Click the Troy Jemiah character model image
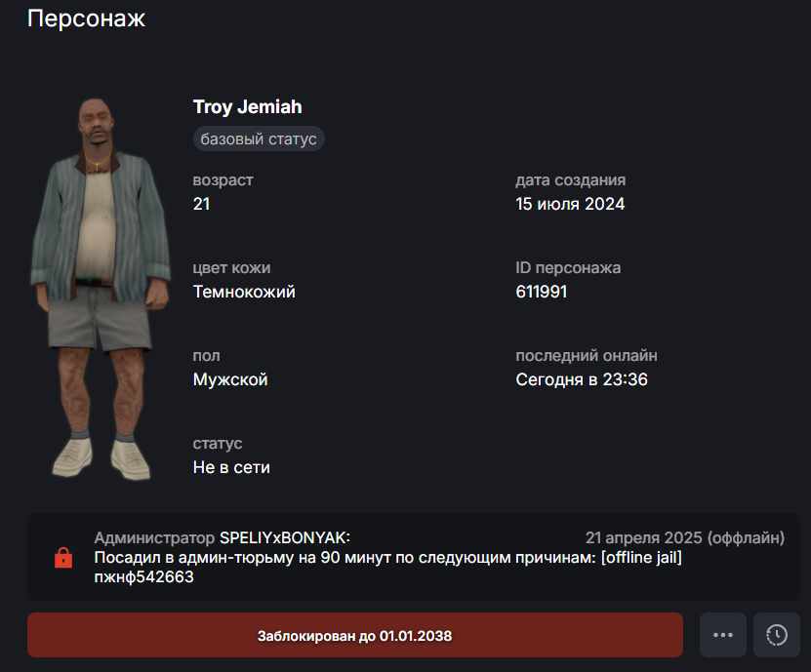Viewport: 811px width, 672px height. click(x=101, y=289)
